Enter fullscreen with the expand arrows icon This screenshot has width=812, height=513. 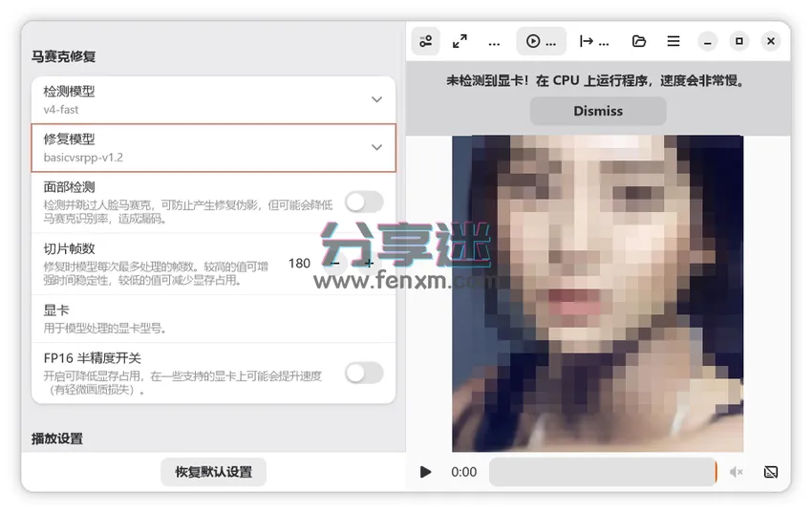coord(459,41)
